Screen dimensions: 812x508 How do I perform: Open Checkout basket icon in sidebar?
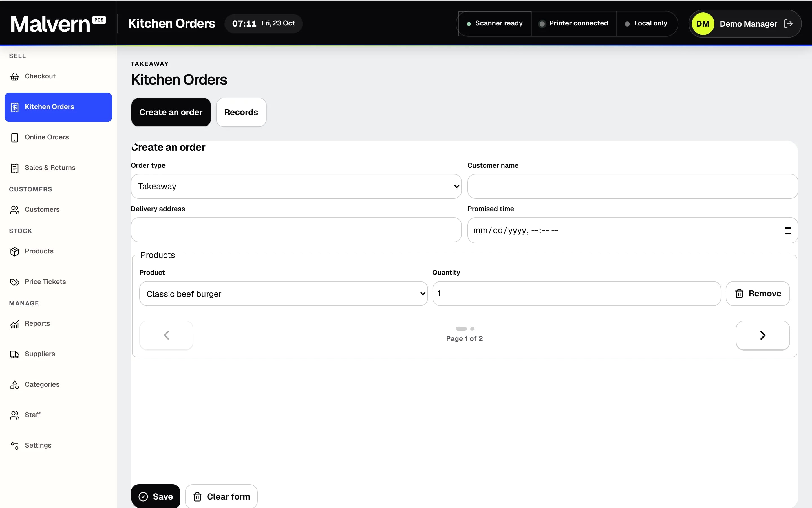pyautogui.click(x=14, y=76)
